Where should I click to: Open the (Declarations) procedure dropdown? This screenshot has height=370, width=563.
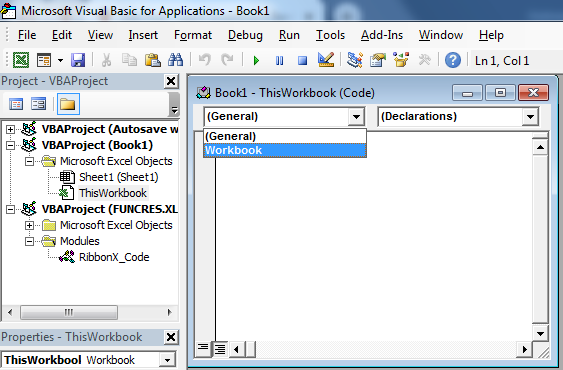pos(530,117)
